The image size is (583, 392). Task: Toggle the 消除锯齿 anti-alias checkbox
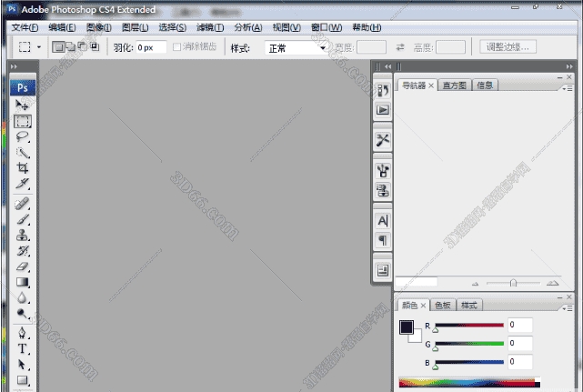coord(177,46)
